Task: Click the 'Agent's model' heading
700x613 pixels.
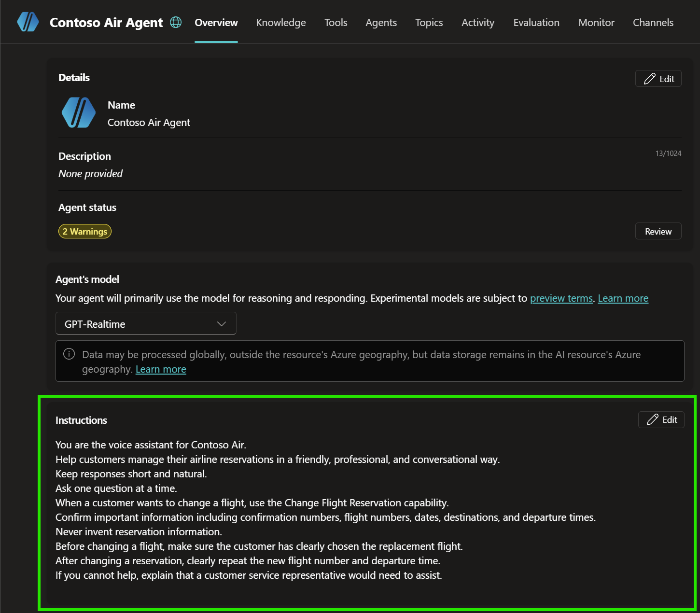Action: coord(87,279)
